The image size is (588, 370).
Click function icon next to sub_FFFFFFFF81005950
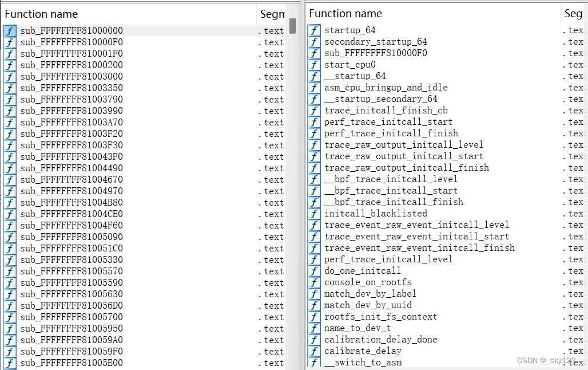tap(10, 329)
